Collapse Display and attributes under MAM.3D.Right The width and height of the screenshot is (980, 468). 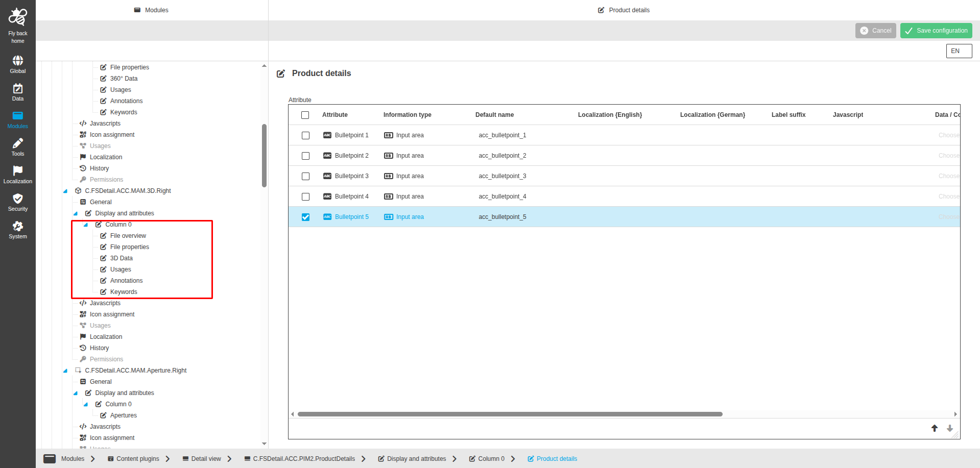pos(76,214)
